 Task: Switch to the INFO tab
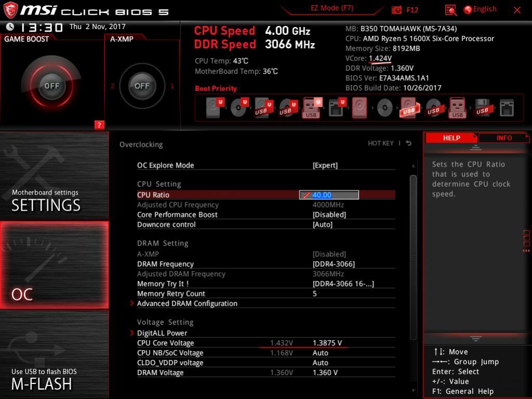pos(504,138)
